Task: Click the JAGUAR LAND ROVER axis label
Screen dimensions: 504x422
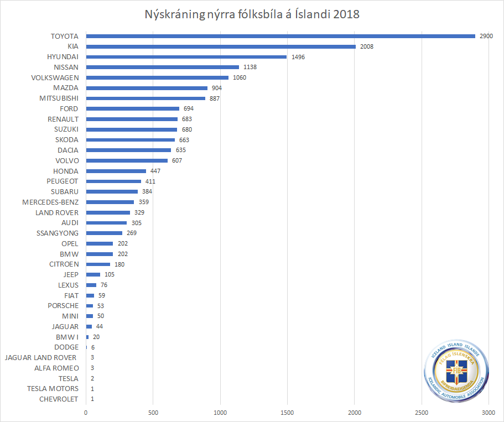Action: [x=40, y=357]
